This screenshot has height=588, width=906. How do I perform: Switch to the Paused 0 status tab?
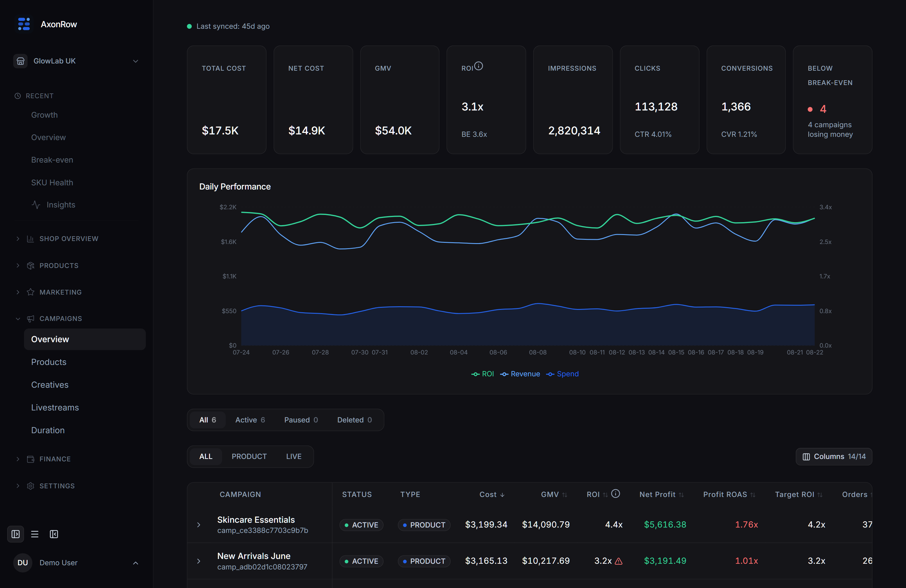pos(301,420)
